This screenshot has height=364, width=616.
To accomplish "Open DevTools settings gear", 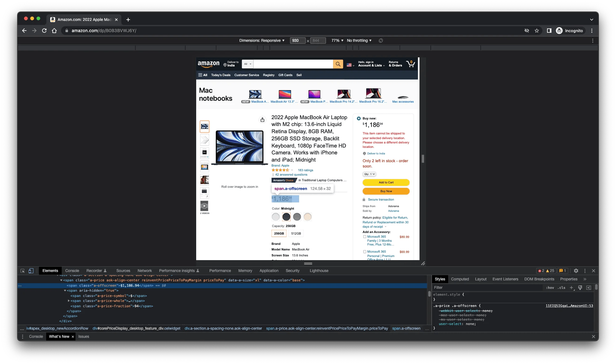I will pyautogui.click(x=576, y=271).
